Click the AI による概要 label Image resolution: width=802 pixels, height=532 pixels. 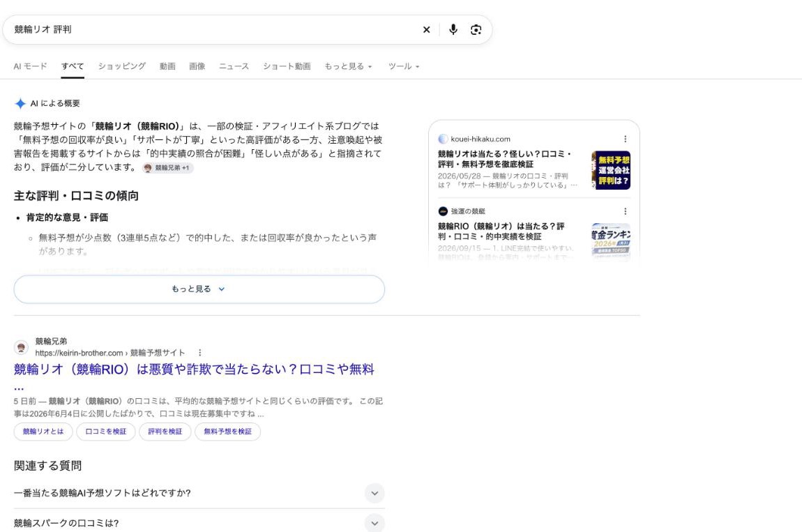pos(55,103)
